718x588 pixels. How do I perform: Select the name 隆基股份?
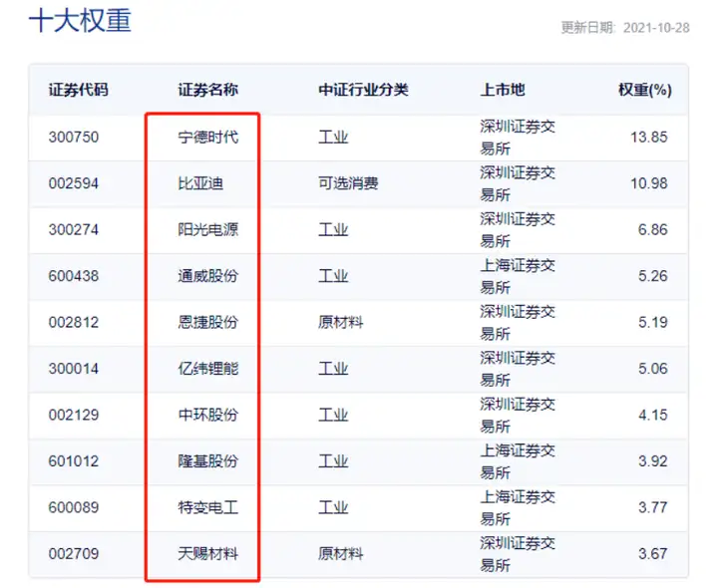click(x=207, y=461)
